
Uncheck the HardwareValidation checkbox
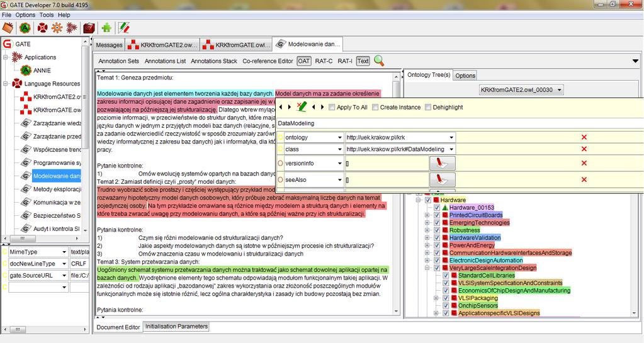pos(437,237)
